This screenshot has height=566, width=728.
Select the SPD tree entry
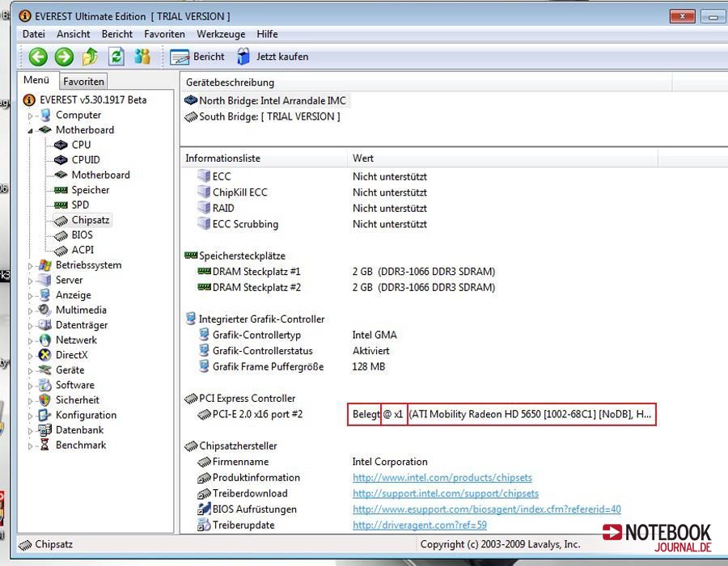click(x=80, y=205)
